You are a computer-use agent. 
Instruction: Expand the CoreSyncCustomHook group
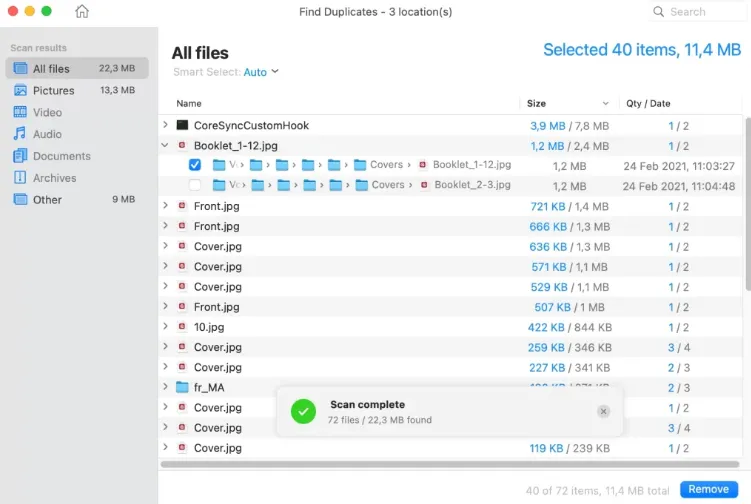[x=165, y=125]
